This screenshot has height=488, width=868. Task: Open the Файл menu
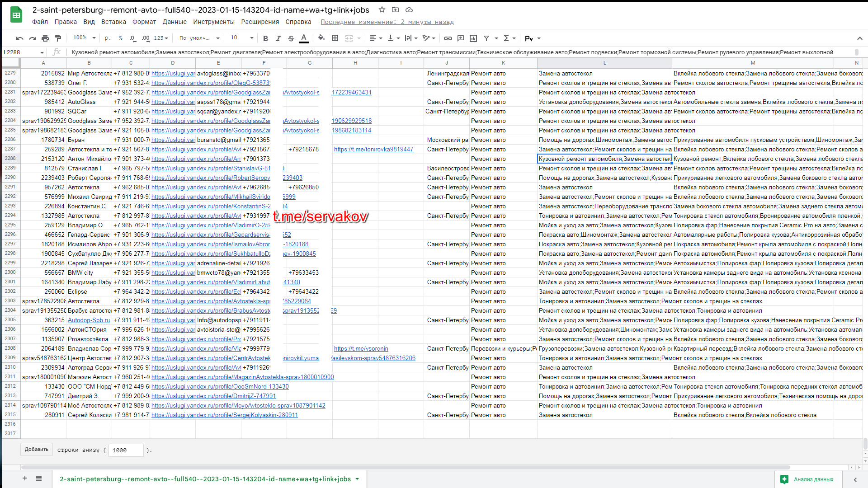[40, 22]
